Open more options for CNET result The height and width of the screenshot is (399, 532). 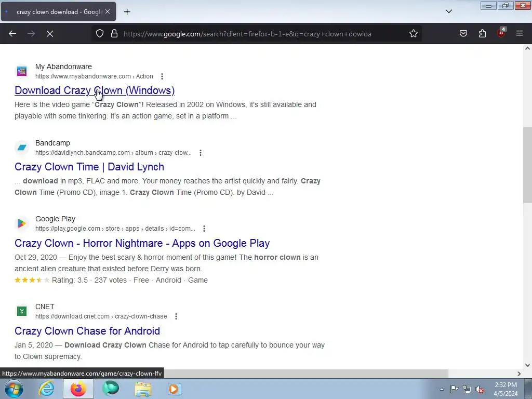pos(176,316)
